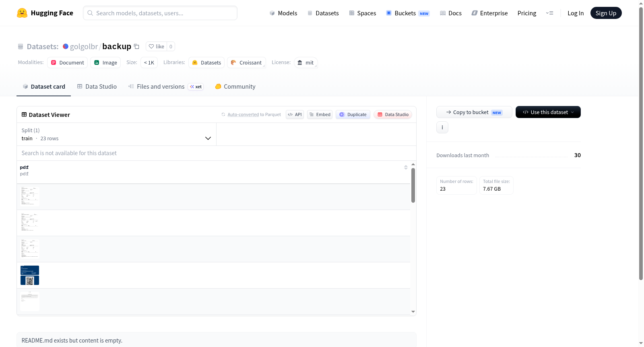
Task: Open Enterprise in top navigation
Action: coord(489,13)
